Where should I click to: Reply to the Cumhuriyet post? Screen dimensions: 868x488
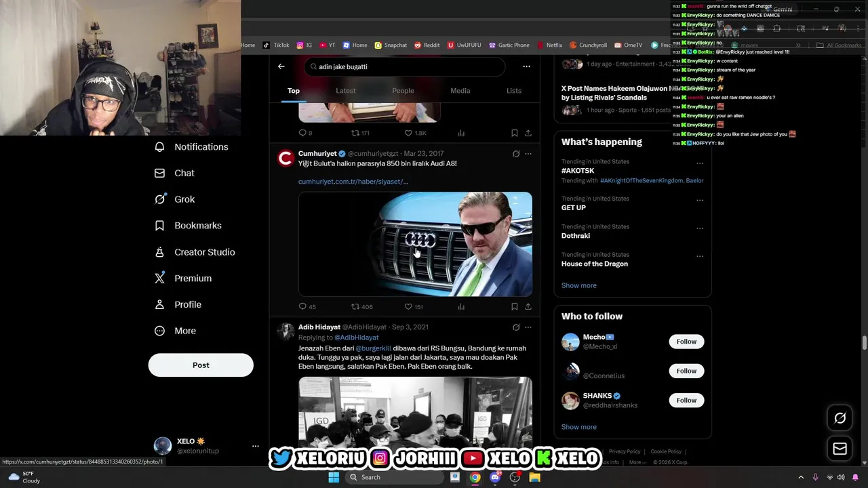click(307, 307)
